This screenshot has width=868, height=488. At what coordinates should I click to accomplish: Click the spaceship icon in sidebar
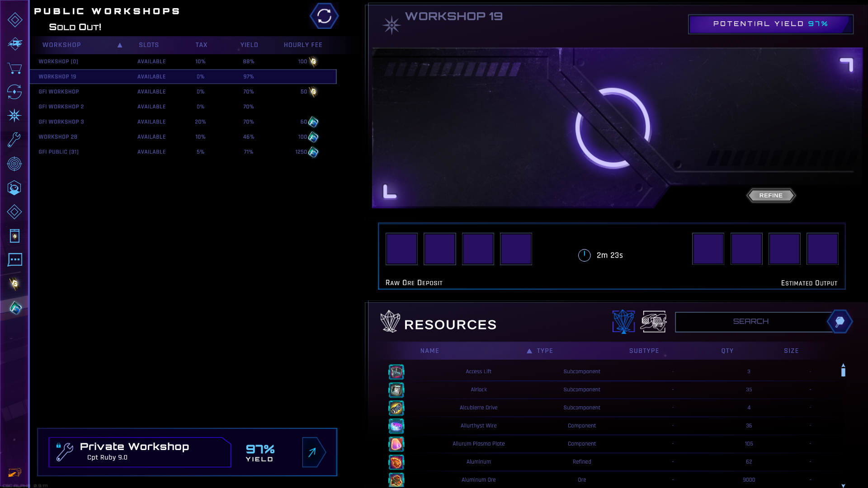(14, 44)
